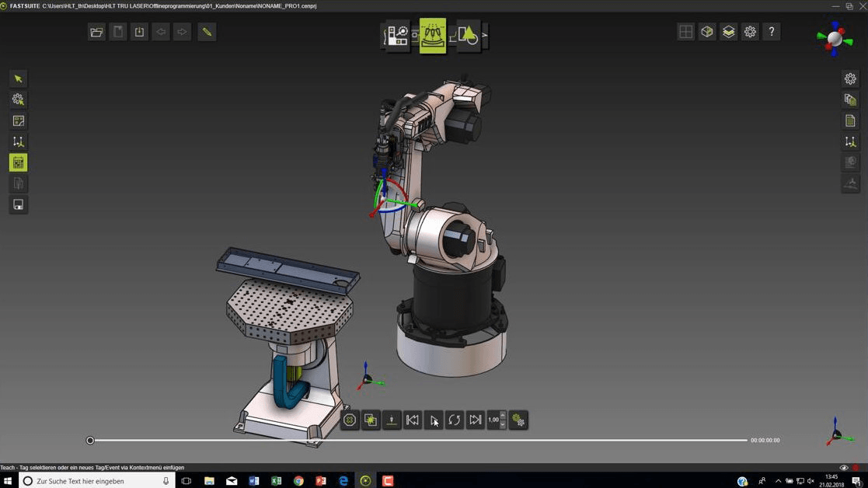Click the tool touch-down icon in playback bar

point(392,420)
